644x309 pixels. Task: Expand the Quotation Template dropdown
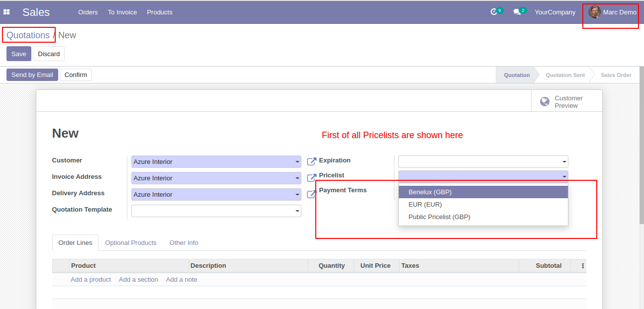(x=216, y=211)
